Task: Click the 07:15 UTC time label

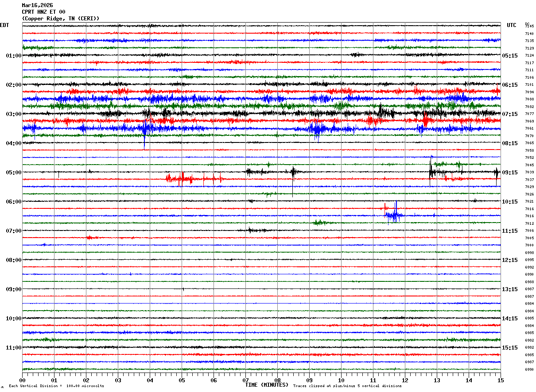Action: (x=510, y=114)
